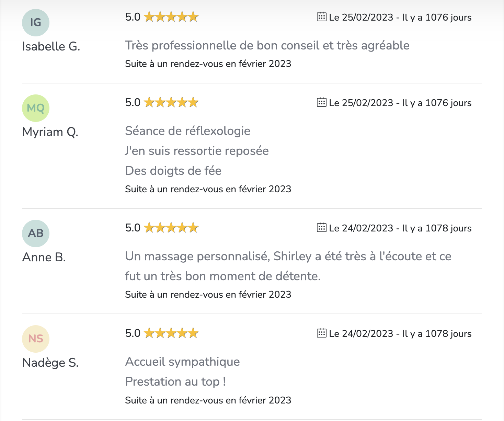
Task: Click the reviewer name Nadège S.
Action: point(50,363)
